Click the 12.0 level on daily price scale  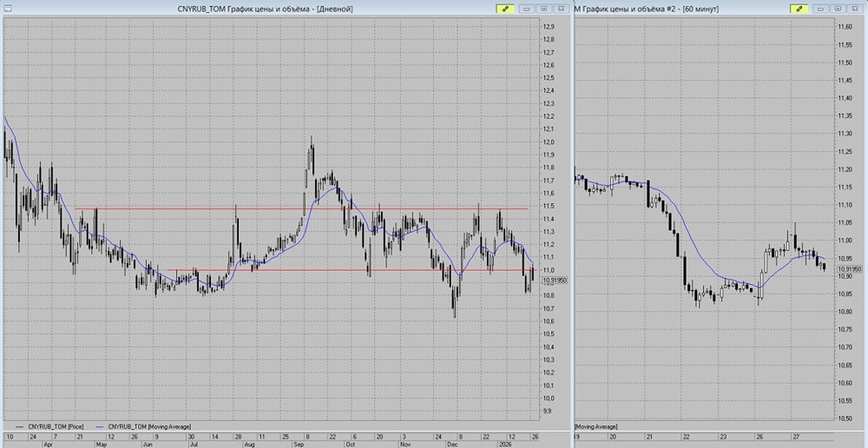coord(549,142)
